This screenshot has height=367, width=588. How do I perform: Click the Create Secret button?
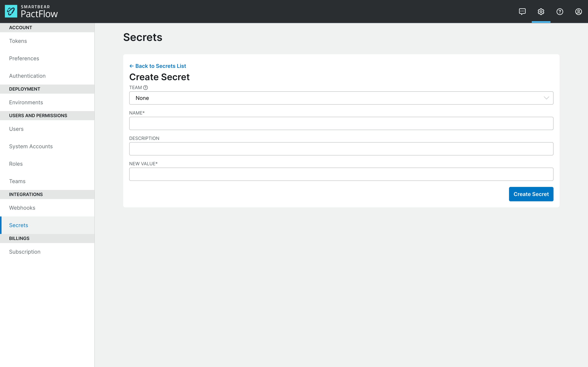(x=531, y=194)
